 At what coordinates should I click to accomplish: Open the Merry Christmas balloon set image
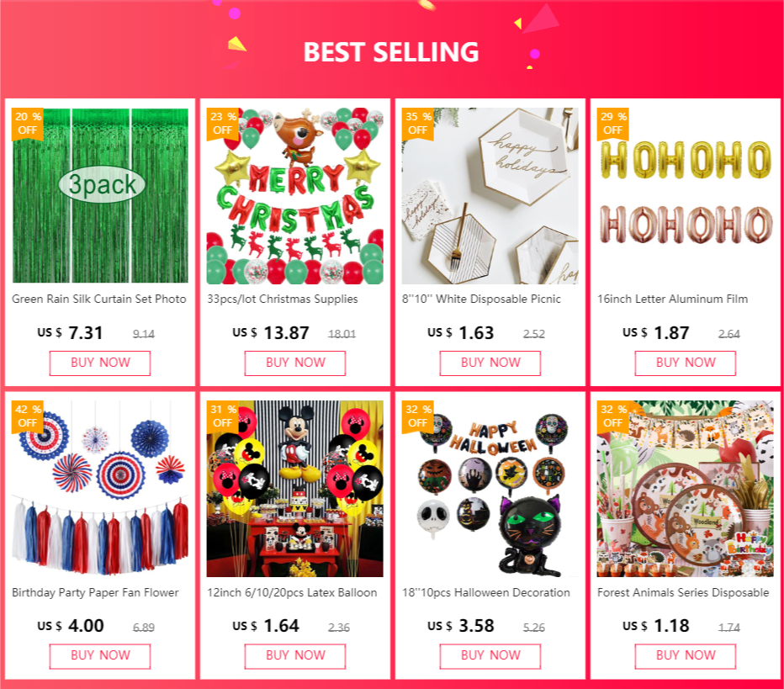(x=295, y=195)
